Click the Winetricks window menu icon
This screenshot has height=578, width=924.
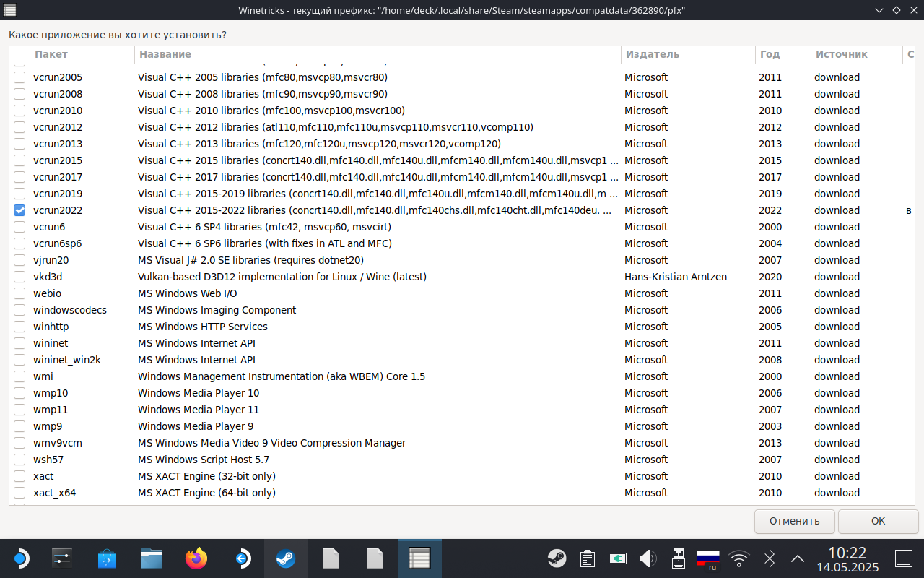pos(11,10)
